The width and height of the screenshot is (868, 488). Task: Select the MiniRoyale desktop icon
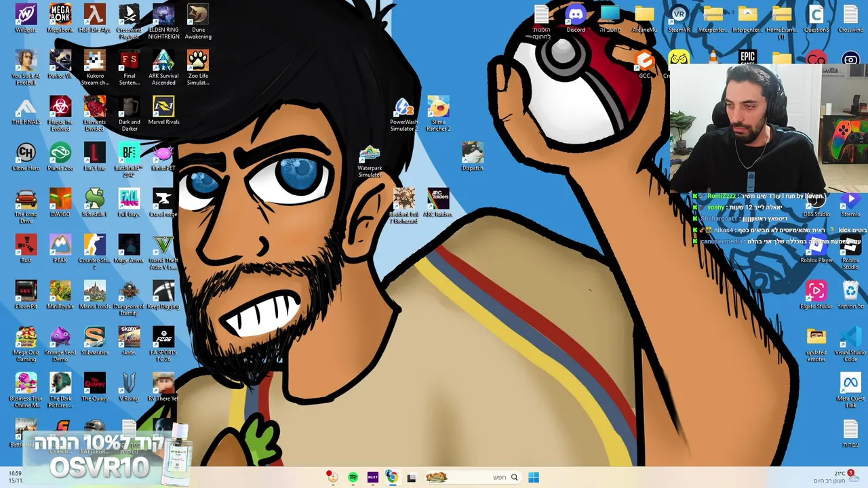click(60, 295)
